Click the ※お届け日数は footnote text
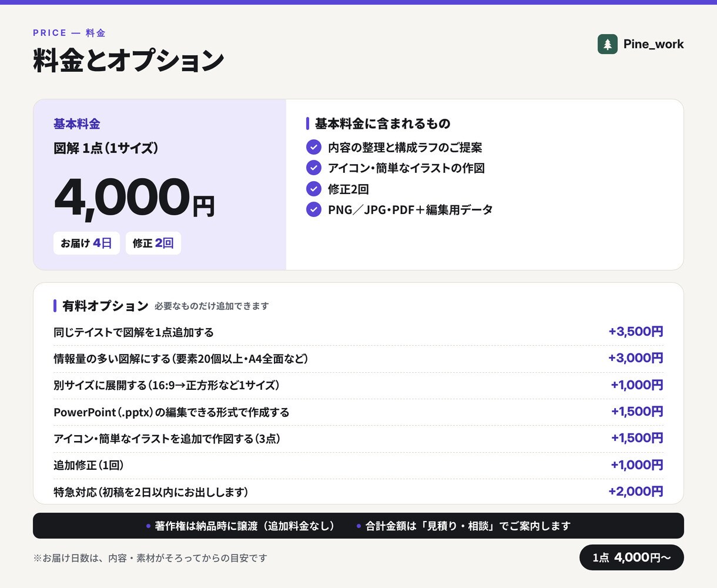Screen dimensions: 717x588 (x=150, y=558)
